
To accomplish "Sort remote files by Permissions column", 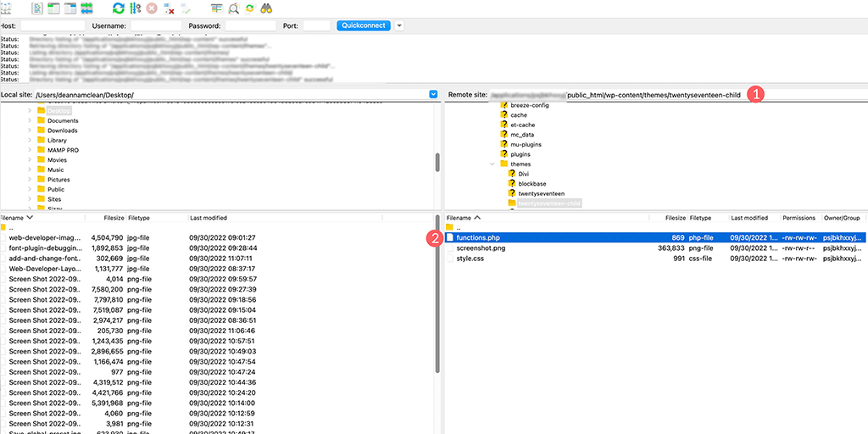I will 798,218.
